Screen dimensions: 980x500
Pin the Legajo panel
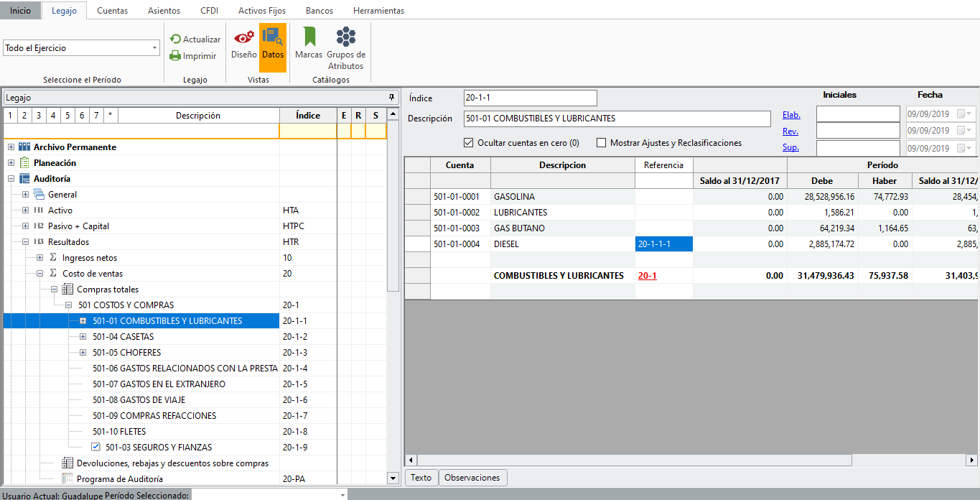(x=391, y=97)
